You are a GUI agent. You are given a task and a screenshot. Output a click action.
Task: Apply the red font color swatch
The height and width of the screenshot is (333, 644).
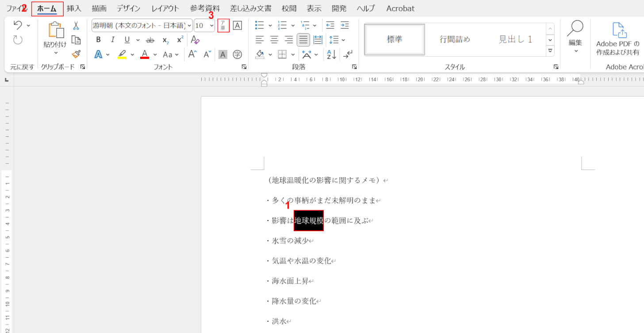coord(144,54)
